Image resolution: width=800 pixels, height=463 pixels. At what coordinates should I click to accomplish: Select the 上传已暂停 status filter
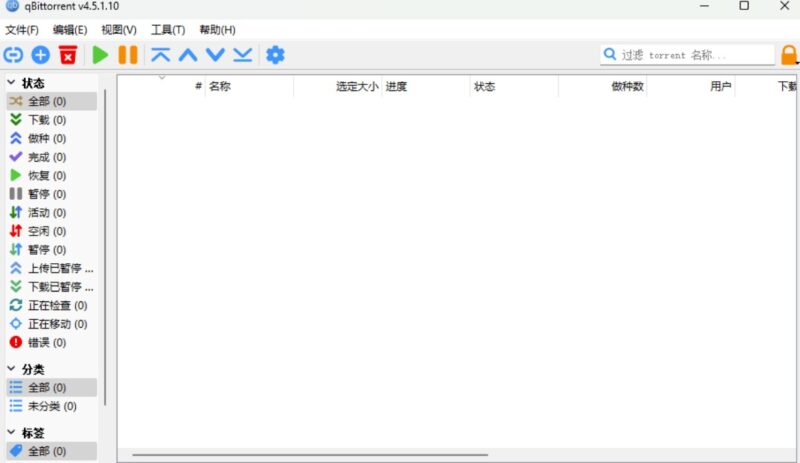pos(52,268)
